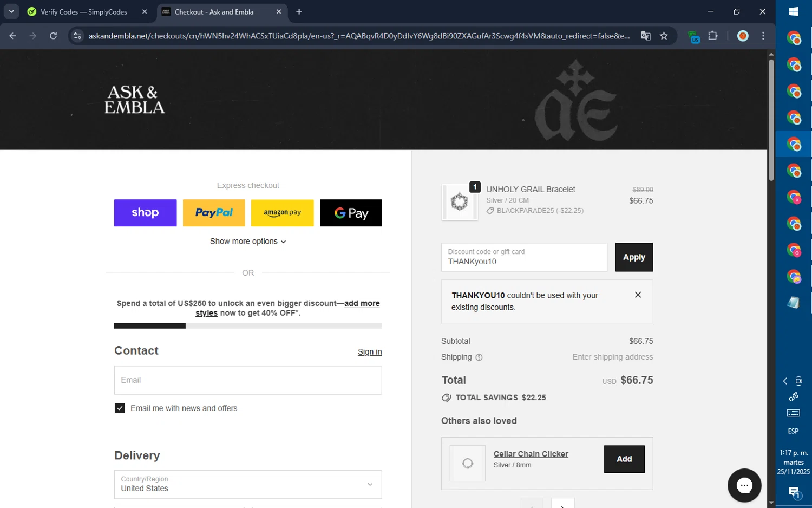Open the Chrome three-dot menu

pos(763,36)
